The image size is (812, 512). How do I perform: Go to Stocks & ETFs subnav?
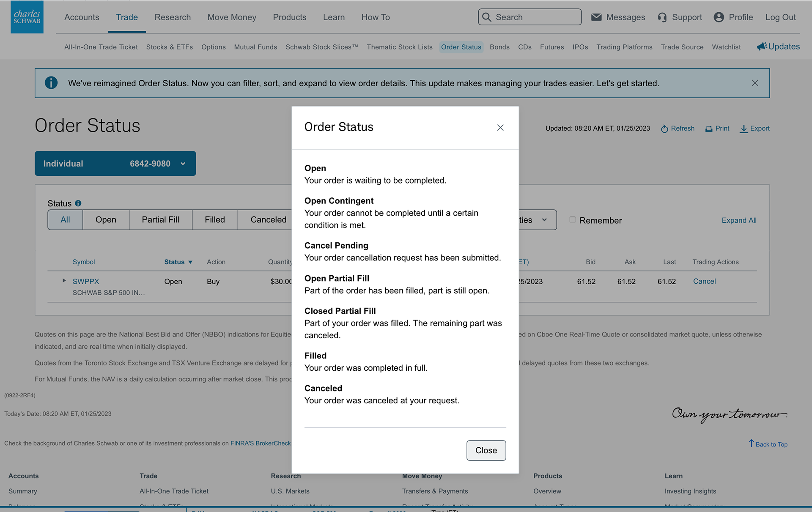170,47
